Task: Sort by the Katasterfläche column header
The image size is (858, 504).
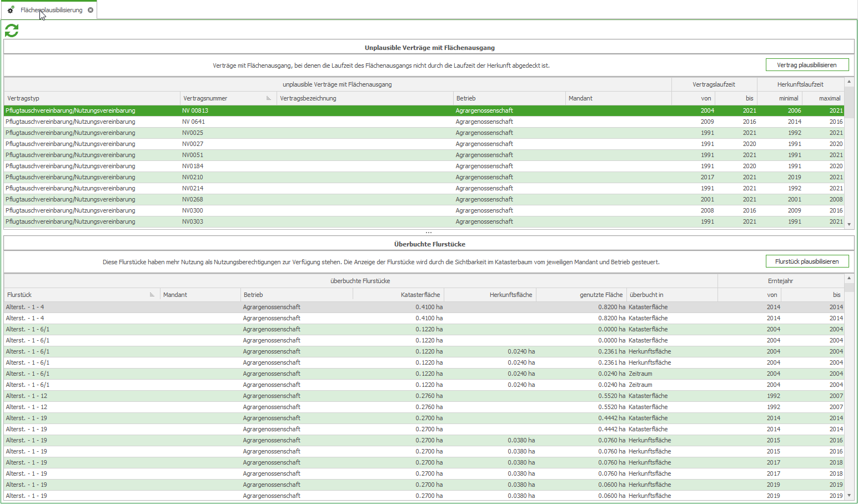Action: point(398,295)
